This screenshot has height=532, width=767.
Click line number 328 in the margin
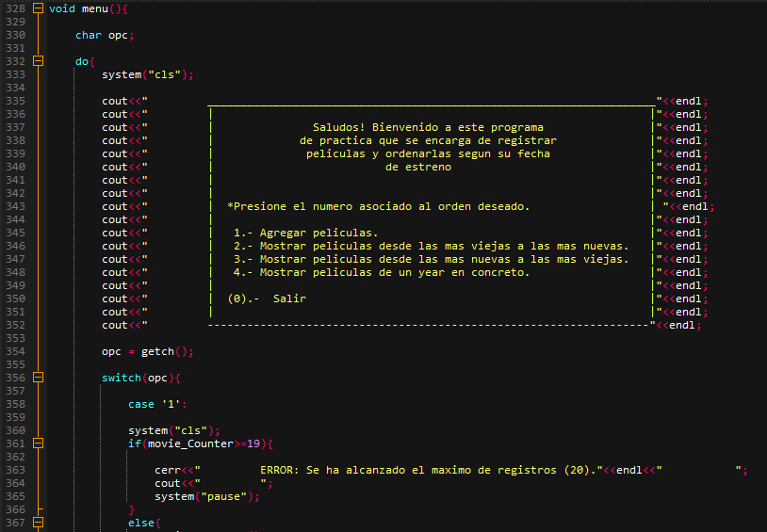[x=15, y=8]
